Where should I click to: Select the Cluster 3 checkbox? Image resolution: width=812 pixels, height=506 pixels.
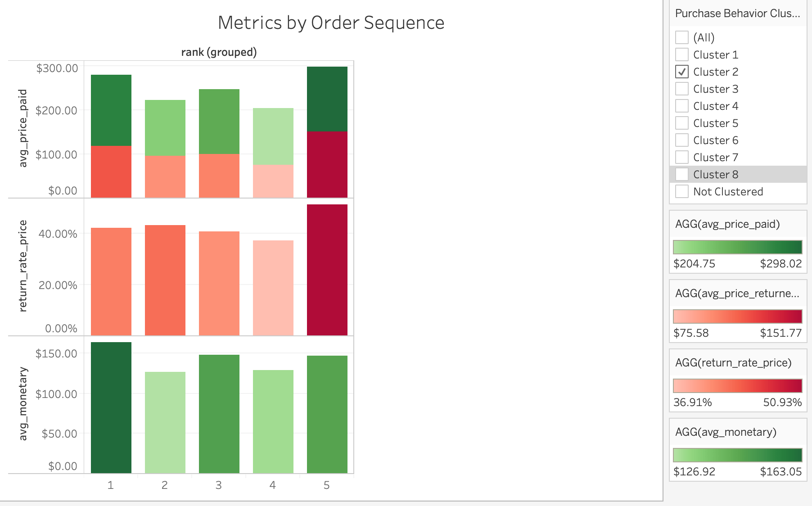click(x=681, y=89)
